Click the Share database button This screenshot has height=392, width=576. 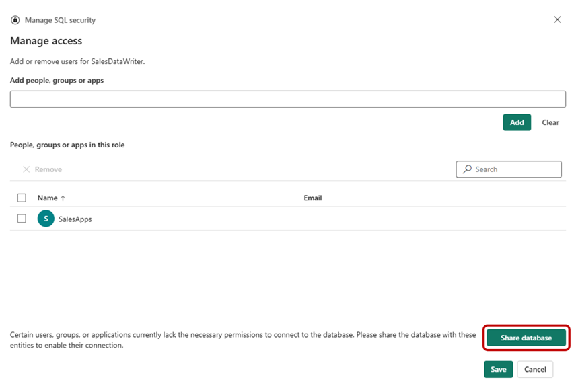click(x=526, y=338)
